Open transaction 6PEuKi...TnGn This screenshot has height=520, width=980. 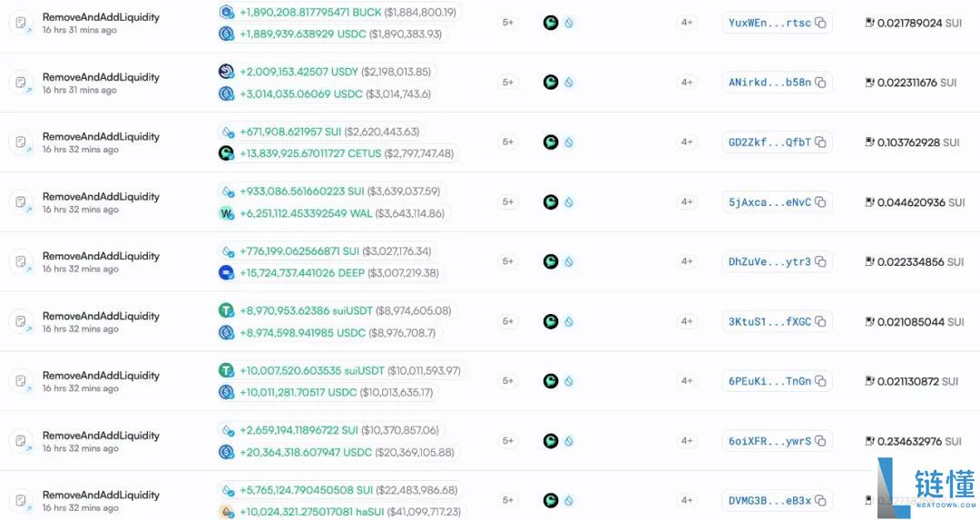pos(769,381)
